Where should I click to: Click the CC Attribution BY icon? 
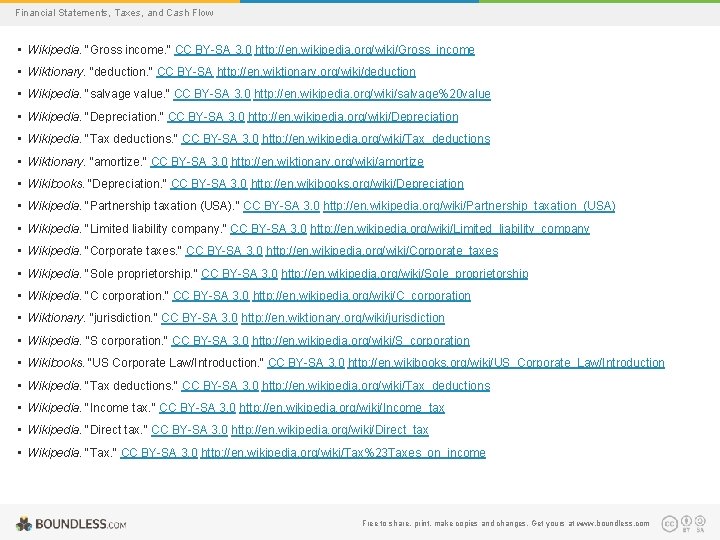pyautogui.click(x=686, y=521)
